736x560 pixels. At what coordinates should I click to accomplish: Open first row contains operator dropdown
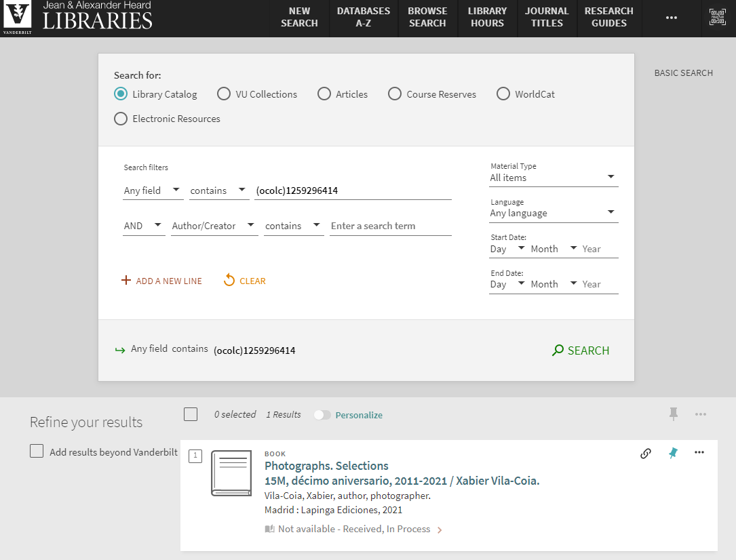pyautogui.click(x=218, y=191)
